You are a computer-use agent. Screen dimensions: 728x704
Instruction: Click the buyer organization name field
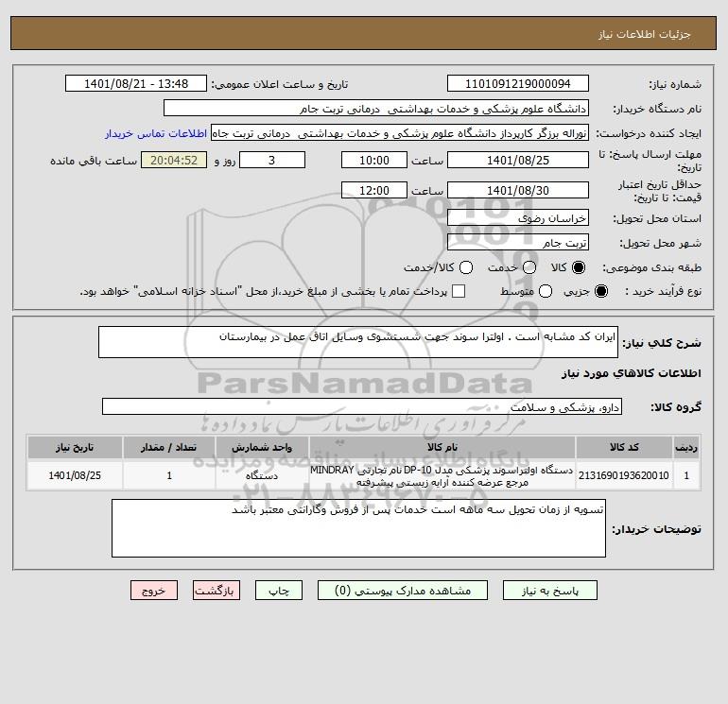tap(376, 108)
